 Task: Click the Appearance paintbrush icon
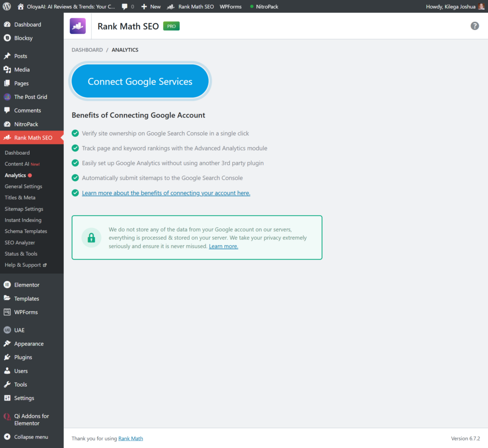coord(7,344)
